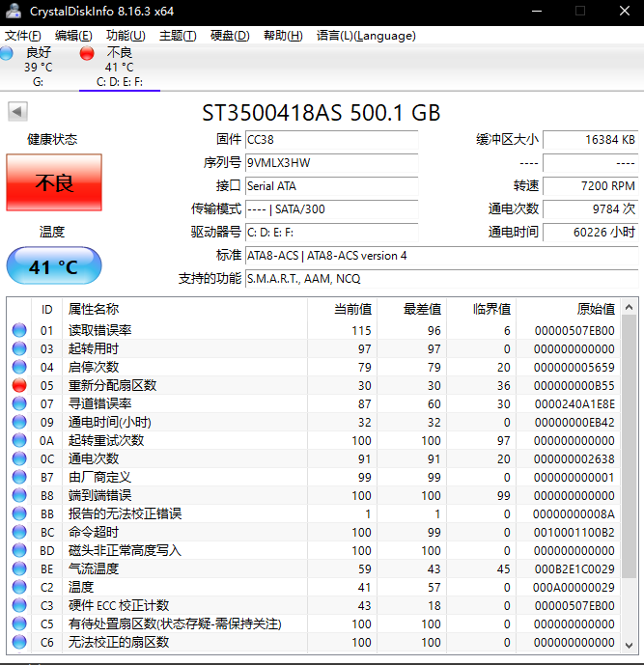Click the 临界值 column header

click(x=482, y=309)
